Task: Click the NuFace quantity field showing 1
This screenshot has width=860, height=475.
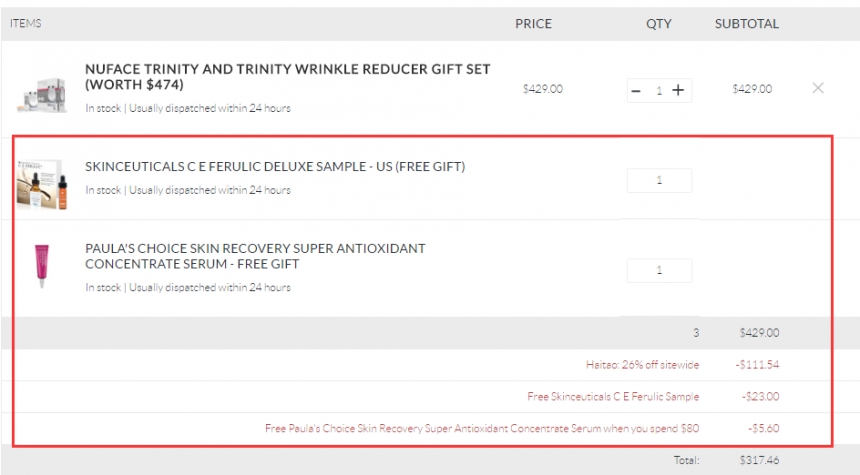Action: click(x=659, y=91)
